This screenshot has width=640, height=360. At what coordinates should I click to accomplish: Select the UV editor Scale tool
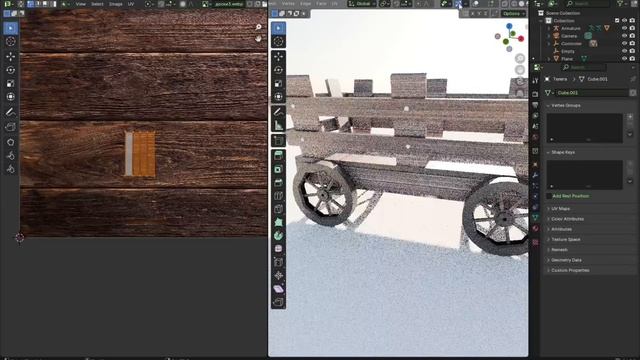point(11,84)
